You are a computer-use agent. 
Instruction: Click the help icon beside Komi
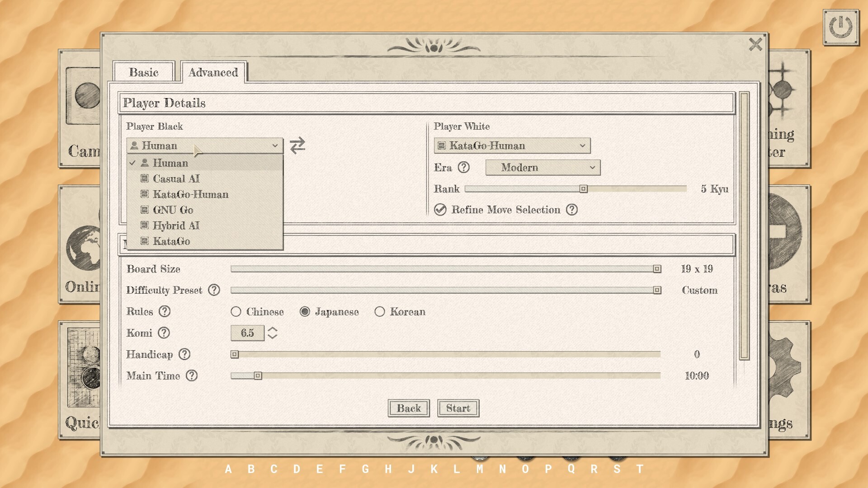click(164, 333)
